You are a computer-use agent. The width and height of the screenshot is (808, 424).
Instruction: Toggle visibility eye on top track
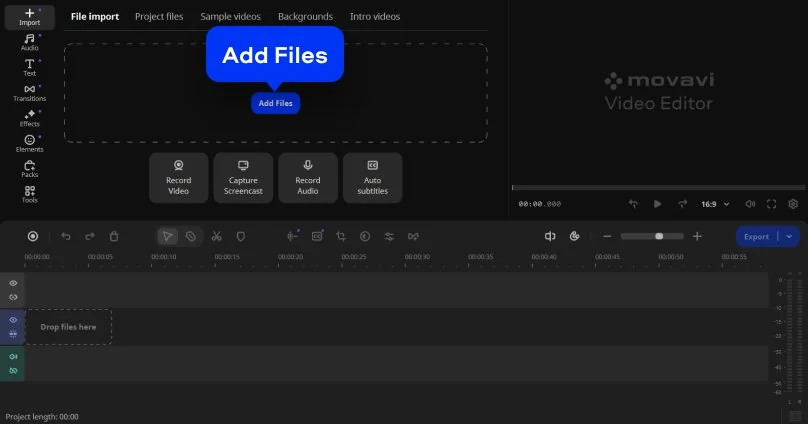coord(13,284)
